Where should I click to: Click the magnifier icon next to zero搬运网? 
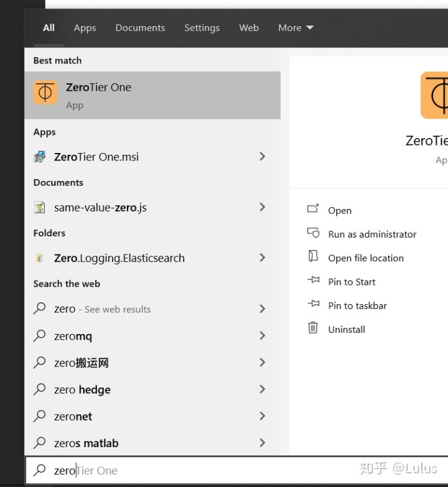pos(39,362)
